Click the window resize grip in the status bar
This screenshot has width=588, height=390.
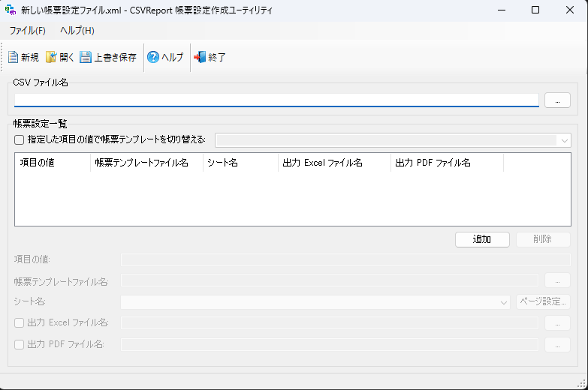coord(582,384)
